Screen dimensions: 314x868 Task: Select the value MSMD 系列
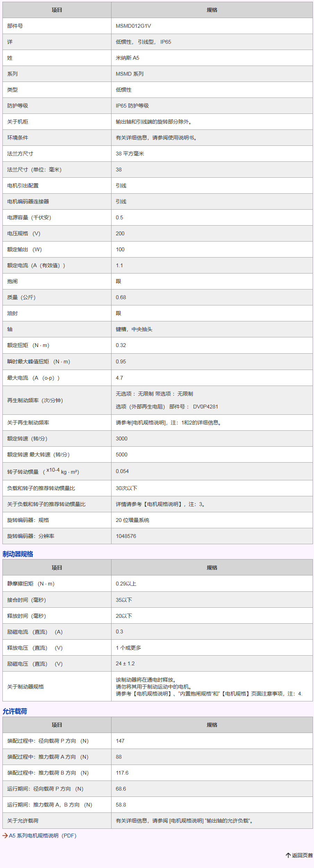point(130,74)
